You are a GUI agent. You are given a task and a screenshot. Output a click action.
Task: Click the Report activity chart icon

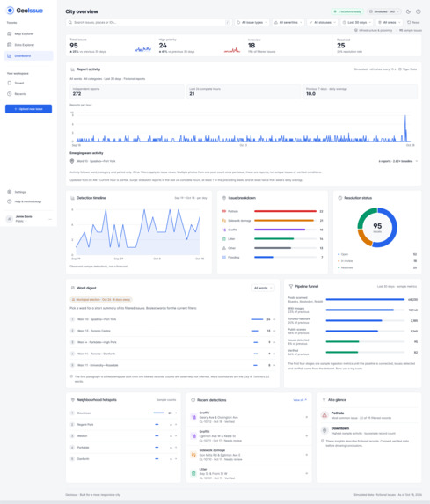(x=72, y=69)
